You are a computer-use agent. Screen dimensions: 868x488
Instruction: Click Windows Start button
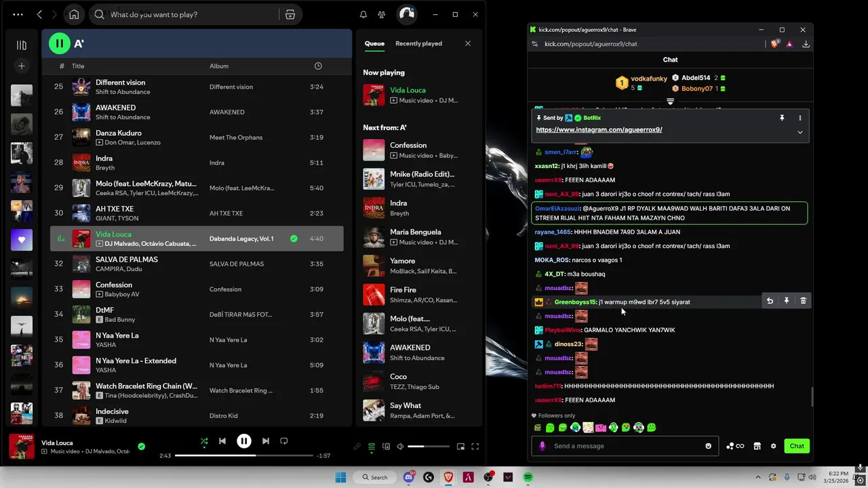coord(340,477)
